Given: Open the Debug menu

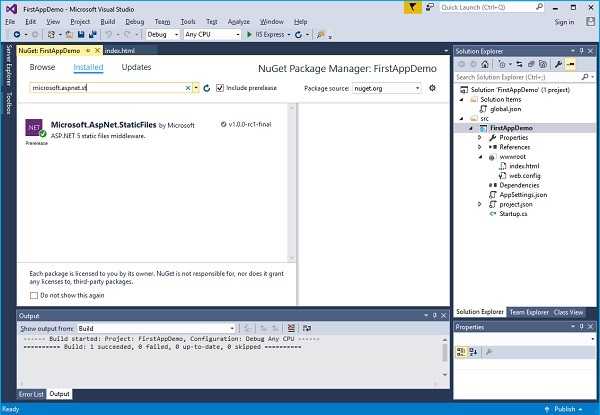Looking at the screenshot, I should click(x=135, y=22).
